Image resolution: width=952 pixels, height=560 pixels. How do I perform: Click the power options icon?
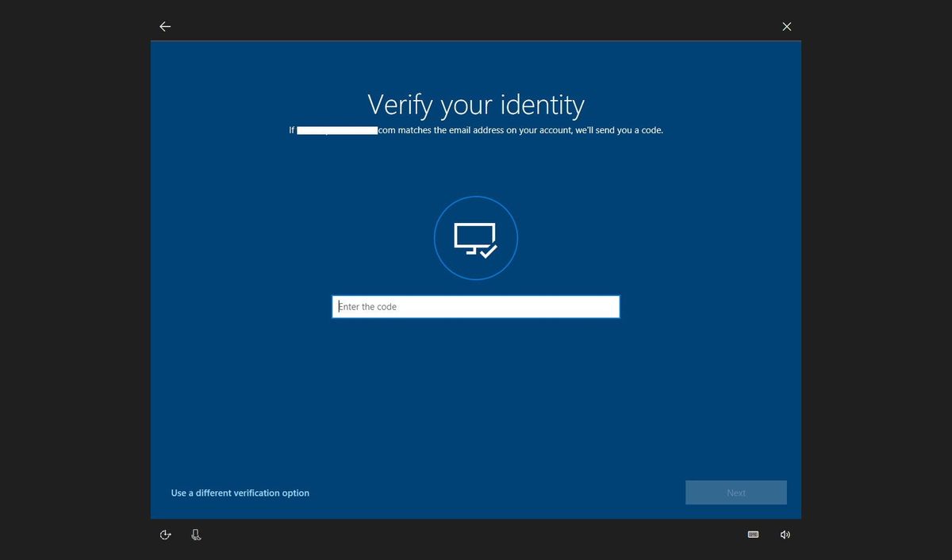click(x=165, y=534)
